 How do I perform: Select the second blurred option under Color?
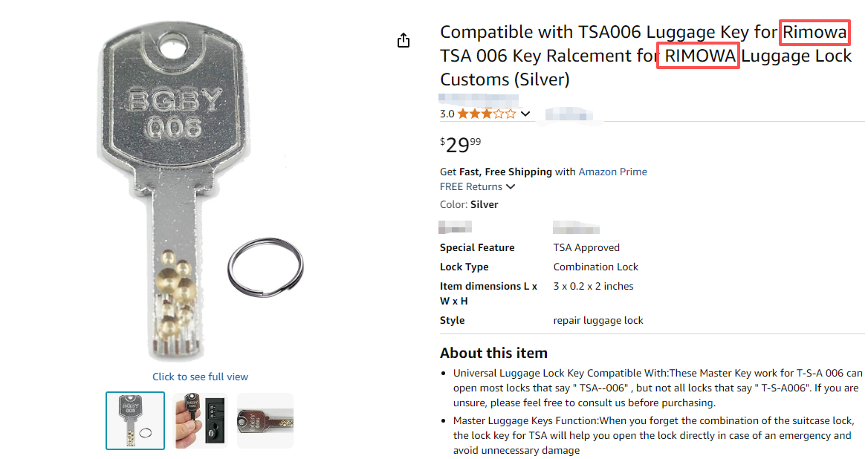576,227
